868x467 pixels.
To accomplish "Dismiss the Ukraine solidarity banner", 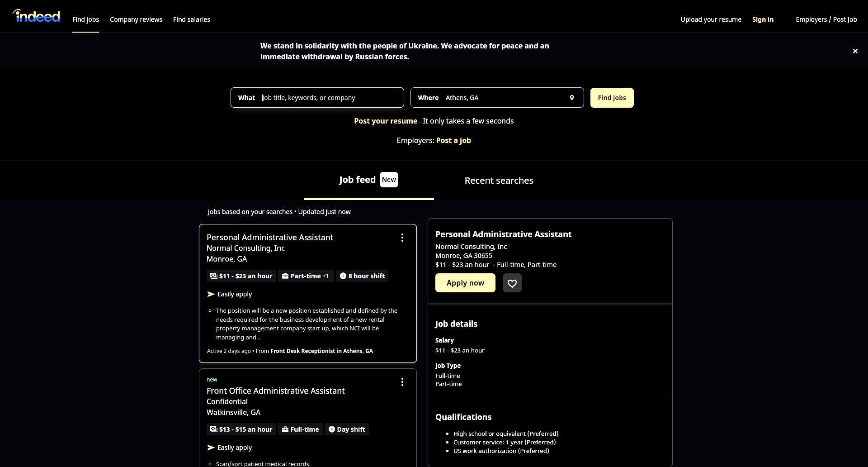I will (855, 51).
